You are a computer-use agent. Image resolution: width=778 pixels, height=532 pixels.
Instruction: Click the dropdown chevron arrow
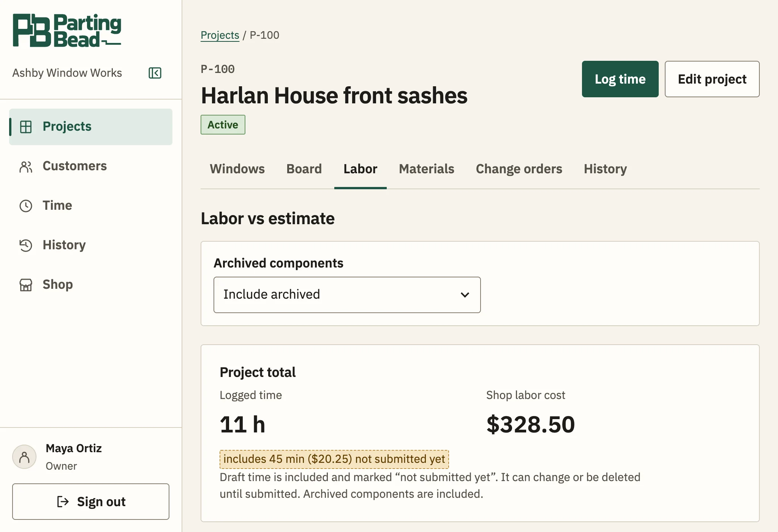465,295
